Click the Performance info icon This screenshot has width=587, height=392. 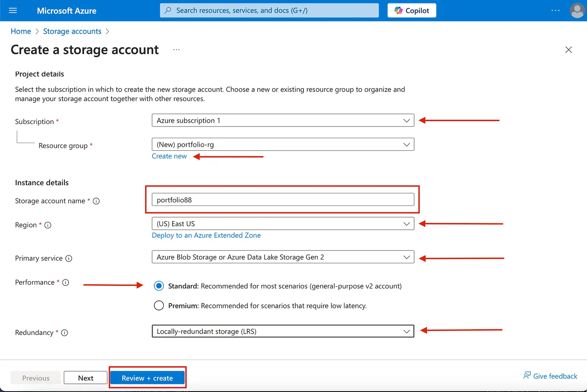pyautogui.click(x=65, y=282)
